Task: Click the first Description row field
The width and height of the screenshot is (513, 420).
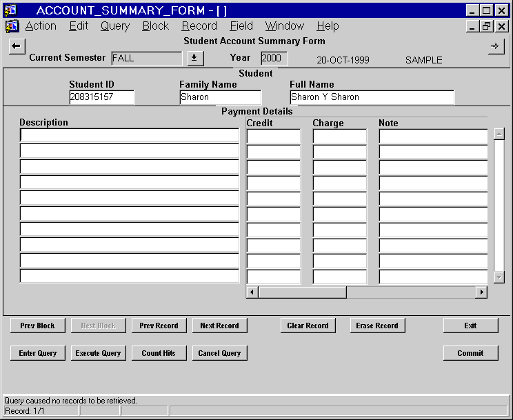Action: coord(130,136)
